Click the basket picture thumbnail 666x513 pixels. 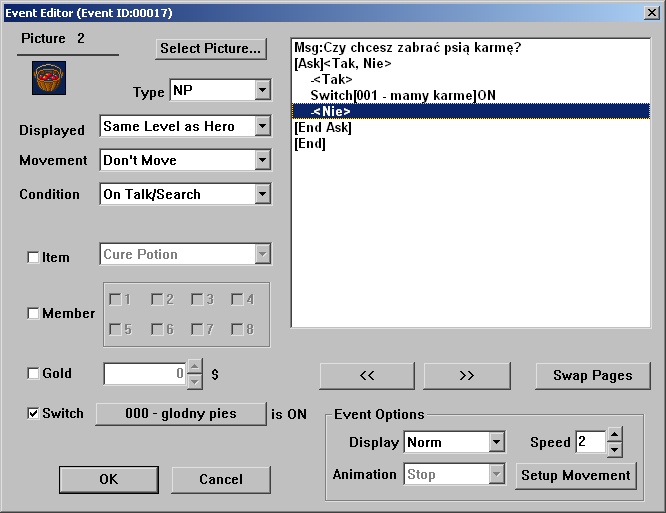pyautogui.click(x=49, y=78)
